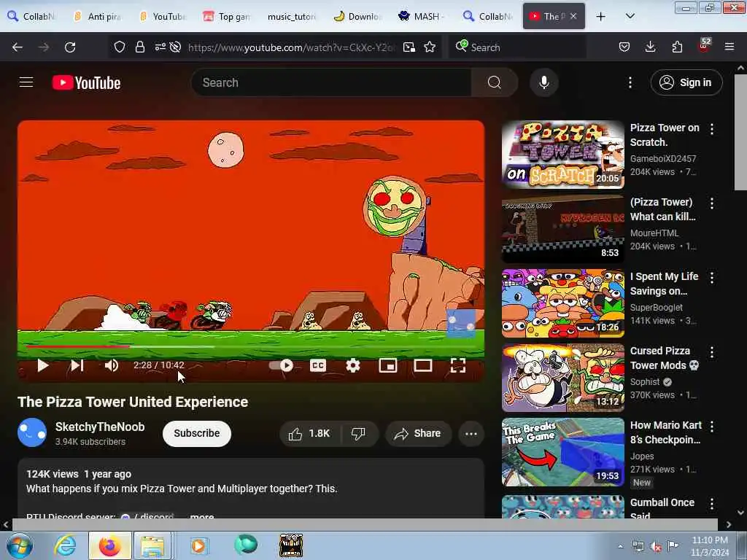
Task: Toggle the autoplay switch
Action: (281, 365)
